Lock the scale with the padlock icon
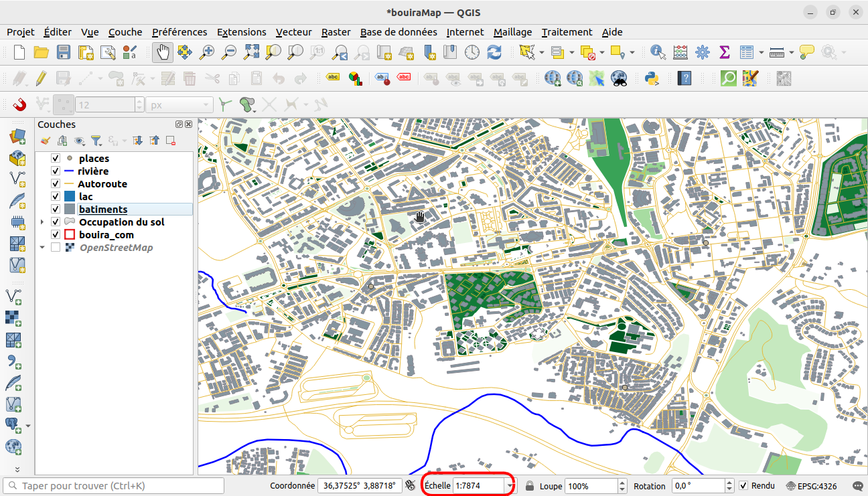 tap(530, 486)
